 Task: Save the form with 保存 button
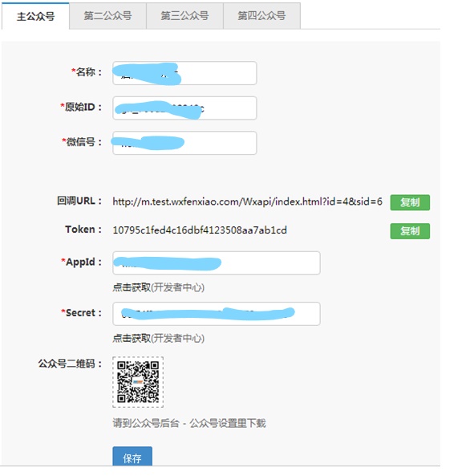pos(132,456)
